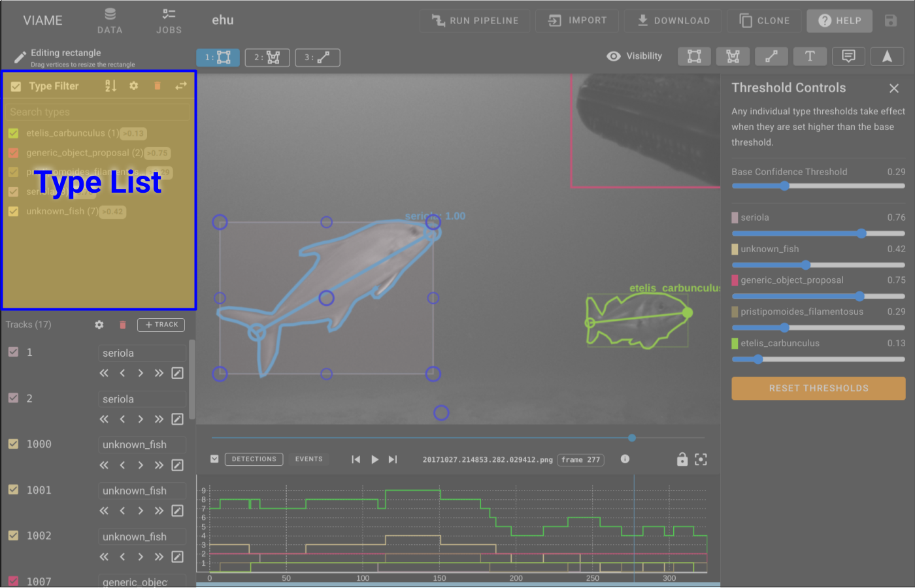The image size is (915, 588).
Task: Click edit icon for track 1001
Action: tap(177, 511)
